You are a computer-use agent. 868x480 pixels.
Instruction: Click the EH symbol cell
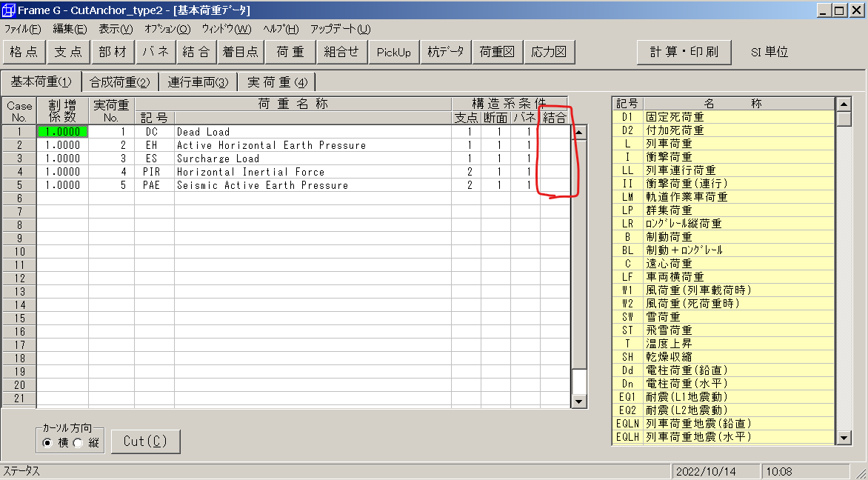[x=155, y=145]
